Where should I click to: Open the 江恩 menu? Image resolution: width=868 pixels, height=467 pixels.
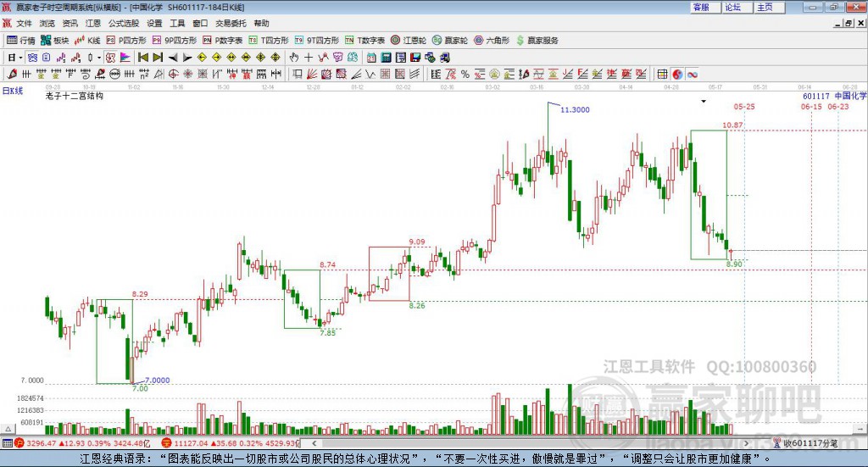coord(93,23)
